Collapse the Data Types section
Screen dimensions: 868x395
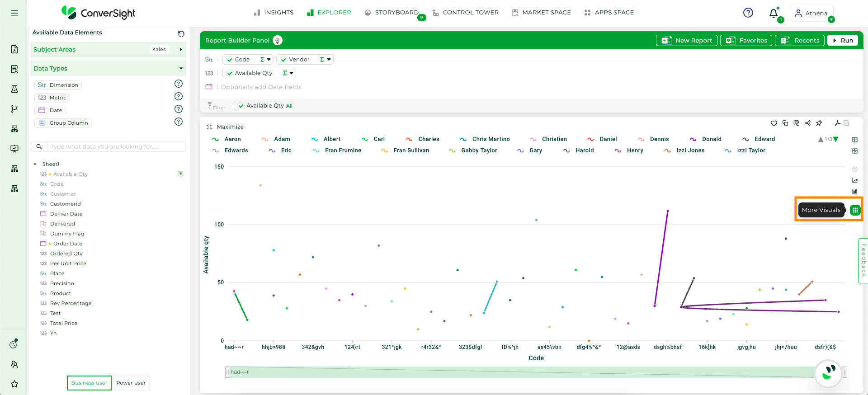click(181, 68)
